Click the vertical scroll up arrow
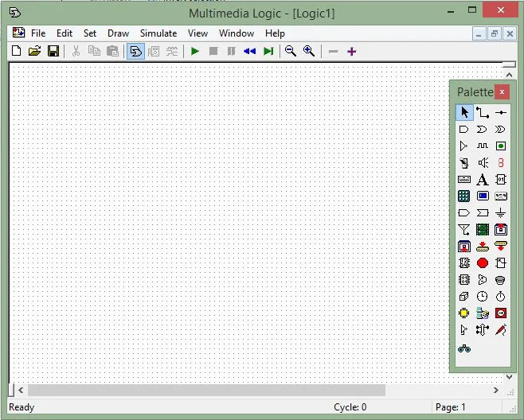Viewport: 524px width, 420px height. (x=509, y=75)
